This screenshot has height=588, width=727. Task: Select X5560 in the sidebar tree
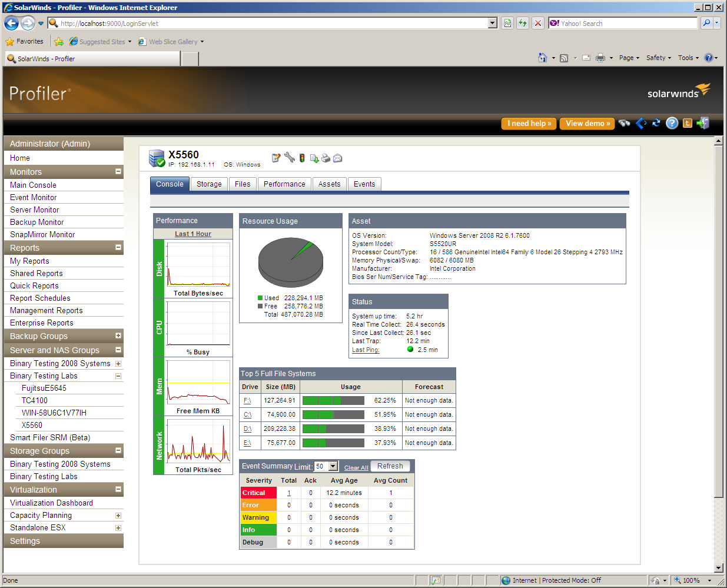(x=32, y=426)
